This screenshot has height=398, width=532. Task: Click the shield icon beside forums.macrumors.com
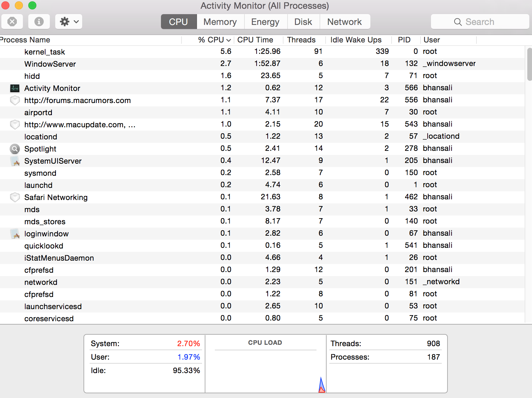click(15, 100)
